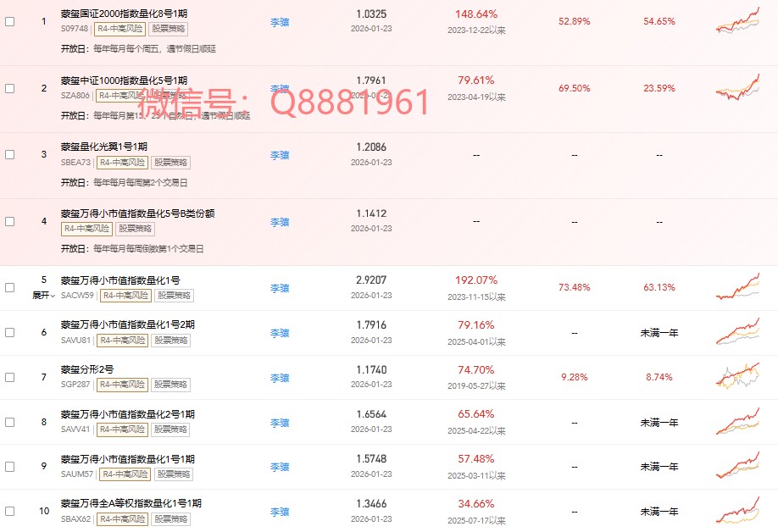Check the box for row 7 蒙玺分形2号

(10, 377)
